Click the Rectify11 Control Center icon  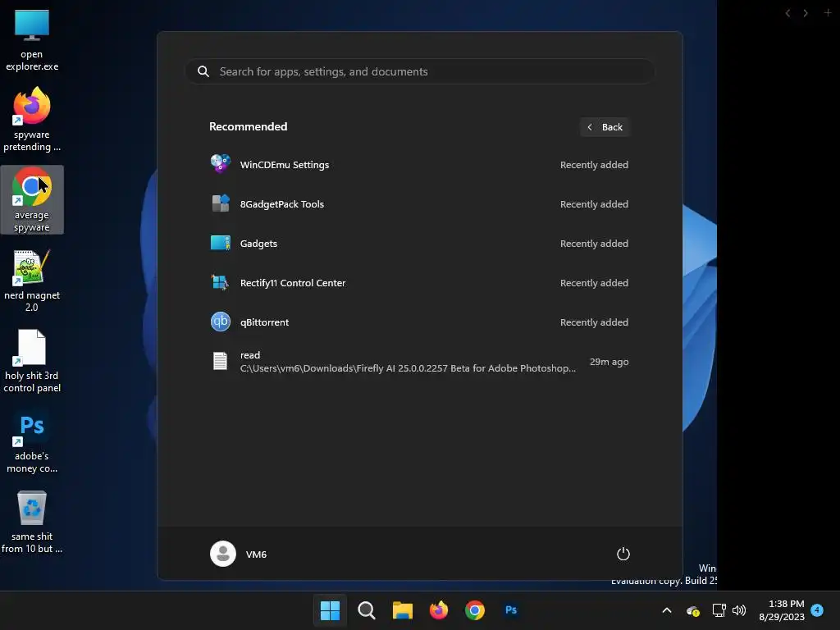pyautogui.click(x=220, y=282)
